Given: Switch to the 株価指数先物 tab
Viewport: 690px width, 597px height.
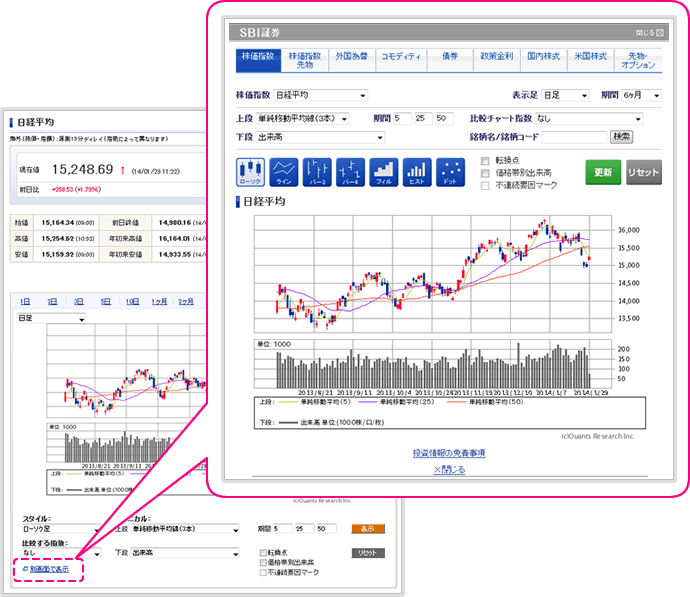Looking at the screenshot, I should pos(305,60).
